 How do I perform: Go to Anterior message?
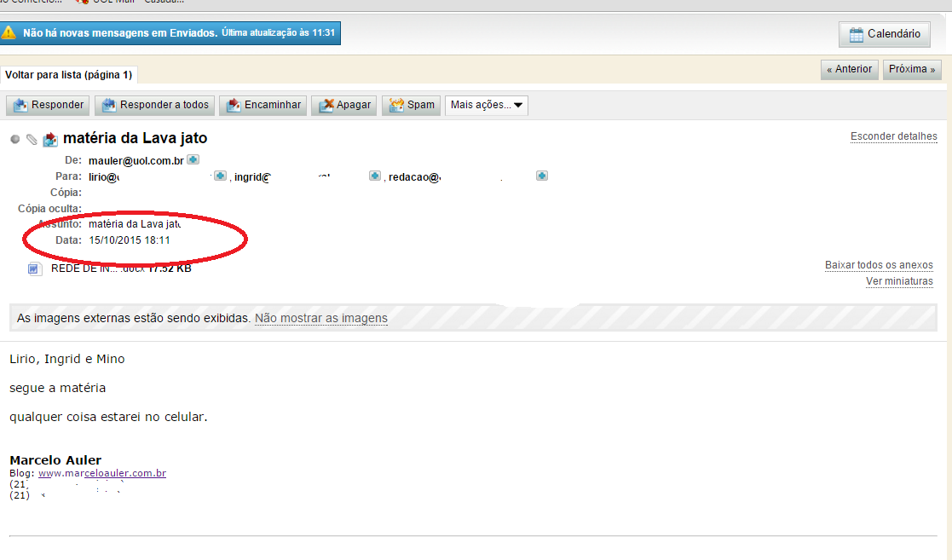850,69
